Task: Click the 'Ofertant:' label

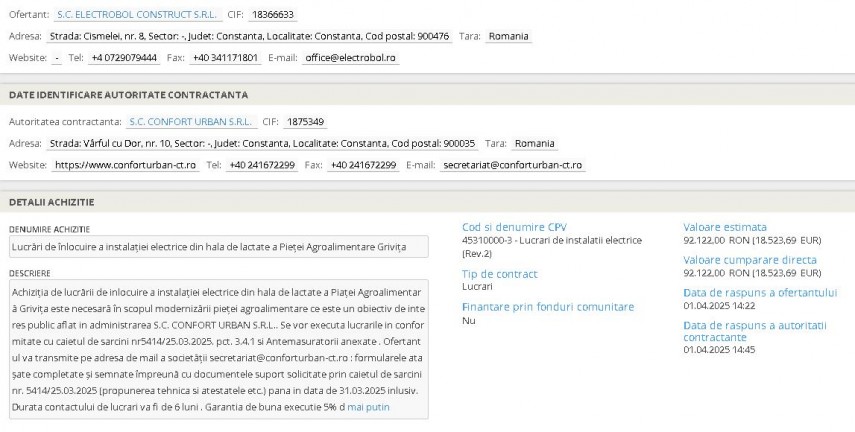Action: click(29, 15)
